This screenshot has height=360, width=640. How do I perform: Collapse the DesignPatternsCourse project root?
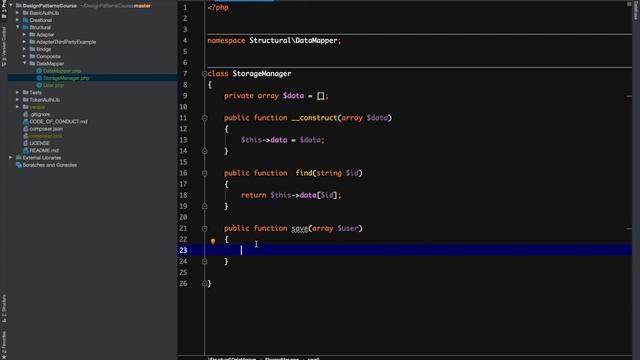11,6
